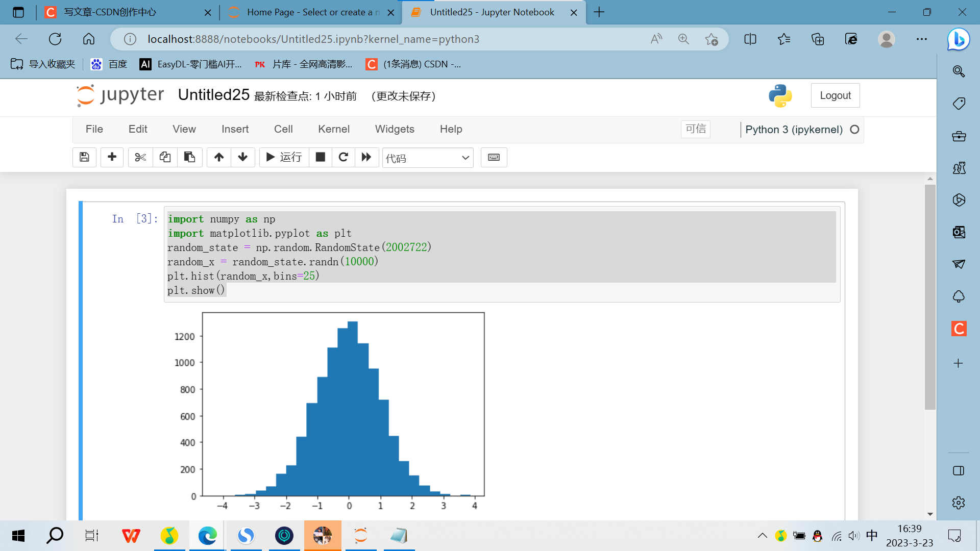The width and height of the screenshot is (980, 551).
Task: Toggle the 可信 trusted notebook indicator
Action: (695, 129)
